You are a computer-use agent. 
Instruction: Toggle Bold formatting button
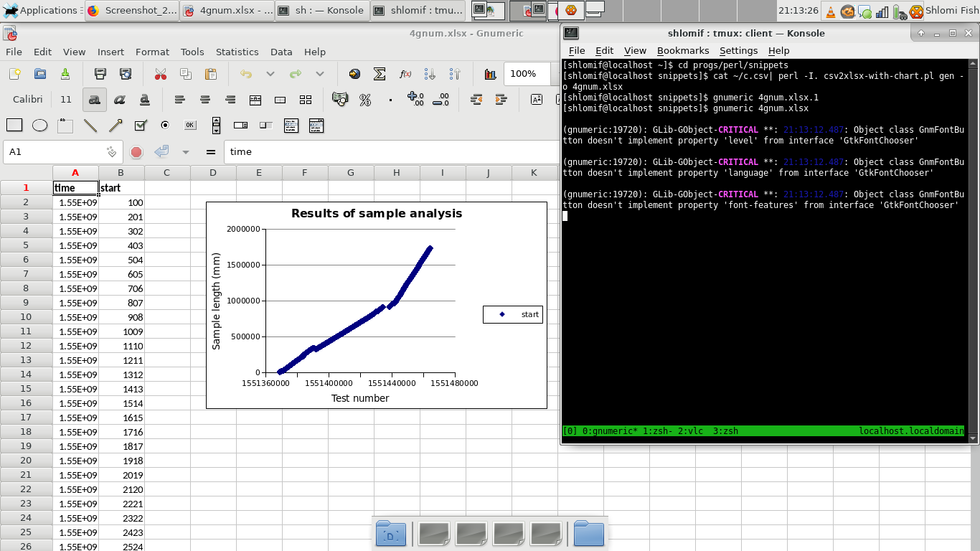pyautogui.click(x=94, y=100)
